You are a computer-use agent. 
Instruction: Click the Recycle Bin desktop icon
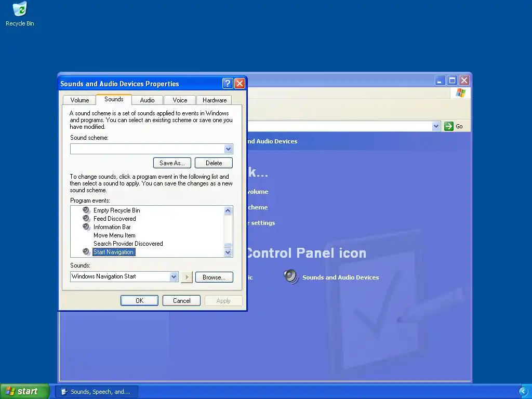(x=20, y=14)
